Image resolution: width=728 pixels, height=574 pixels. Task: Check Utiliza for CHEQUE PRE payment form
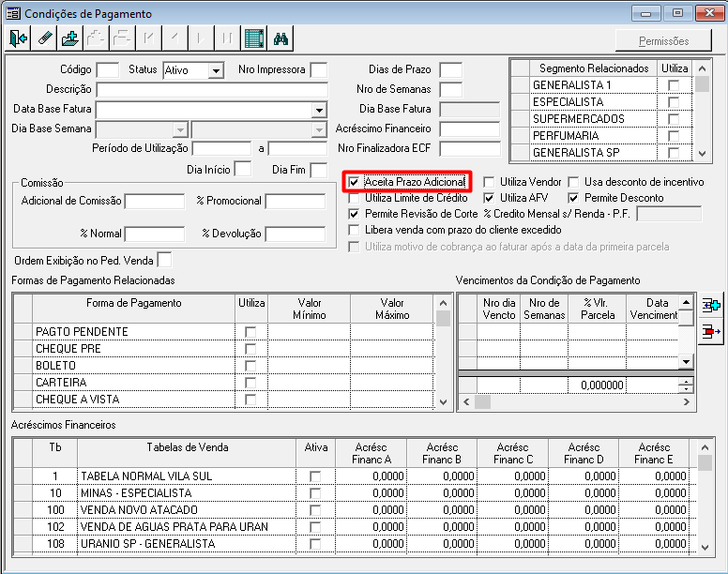click(x=250, y=349)
